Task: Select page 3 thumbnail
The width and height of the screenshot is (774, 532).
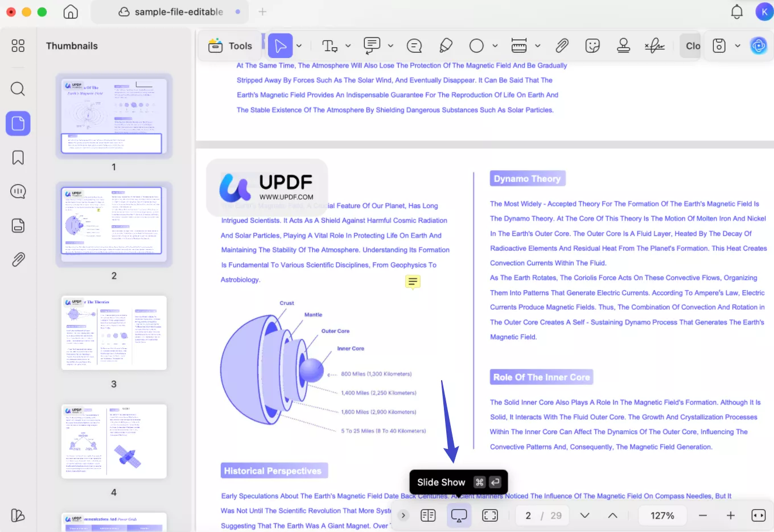Action: click(x=114, y=333)
